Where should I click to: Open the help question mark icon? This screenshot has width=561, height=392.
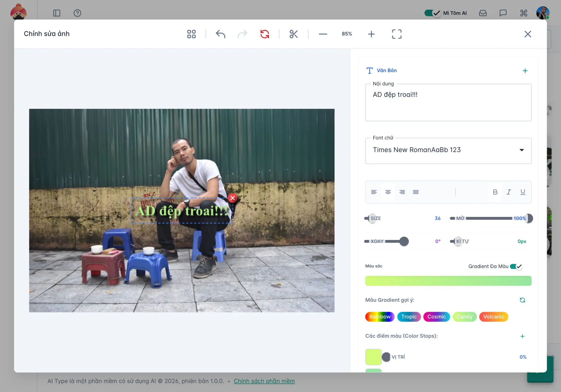coord(77,13)
